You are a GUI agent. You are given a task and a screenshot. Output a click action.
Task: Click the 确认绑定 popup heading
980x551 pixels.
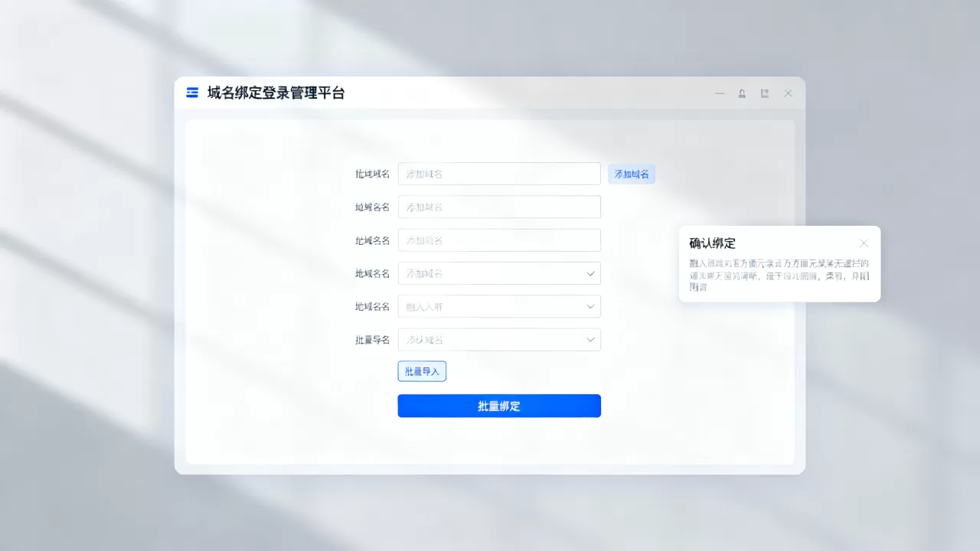(712, 243)
